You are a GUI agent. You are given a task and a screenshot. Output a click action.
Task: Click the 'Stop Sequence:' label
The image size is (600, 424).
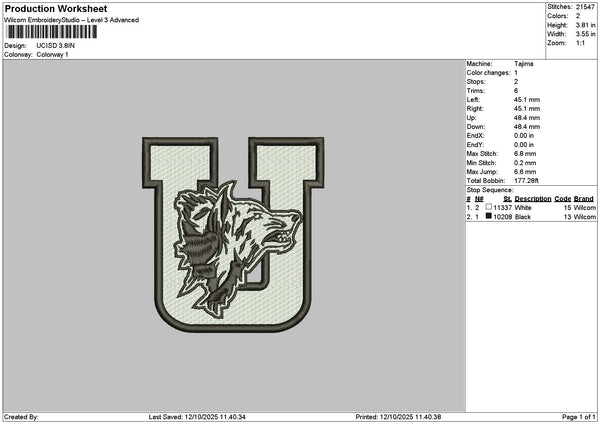490,190
